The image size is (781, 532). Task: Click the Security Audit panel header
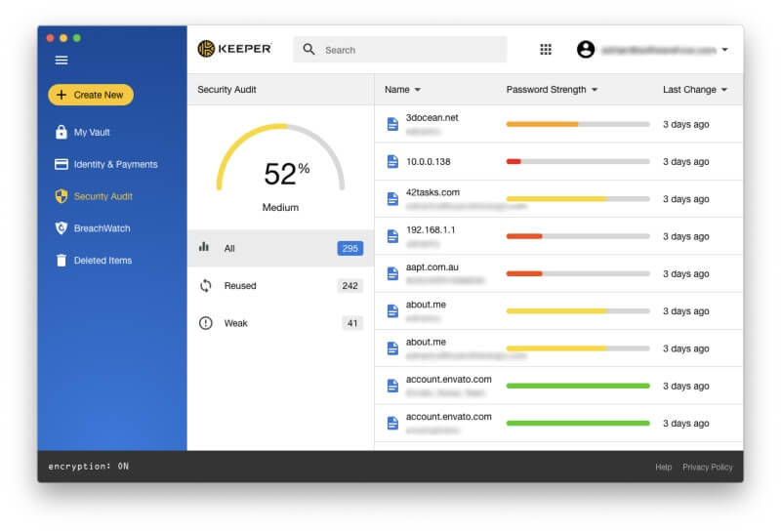click(280, 90)
